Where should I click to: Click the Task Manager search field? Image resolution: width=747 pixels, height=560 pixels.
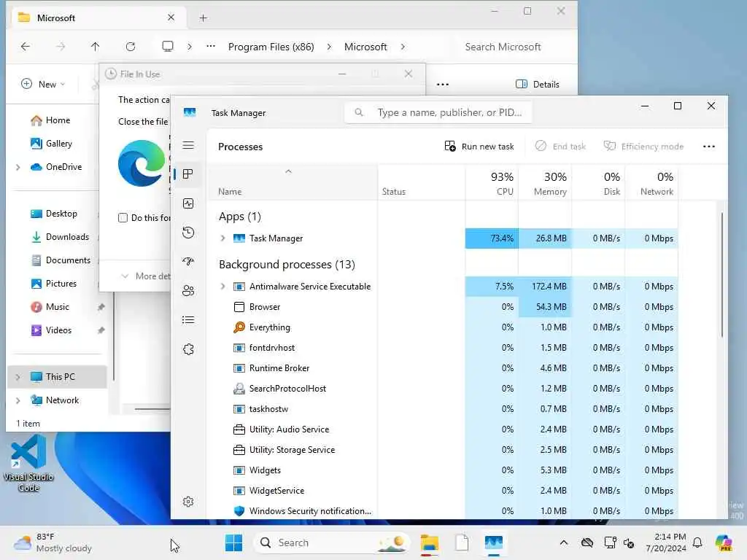pyautogui.click(x=438, y=113)
